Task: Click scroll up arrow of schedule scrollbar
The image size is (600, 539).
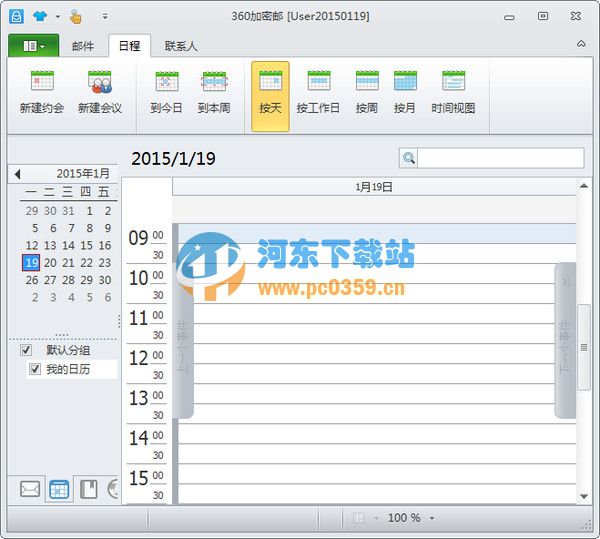Action: point(584,186)
